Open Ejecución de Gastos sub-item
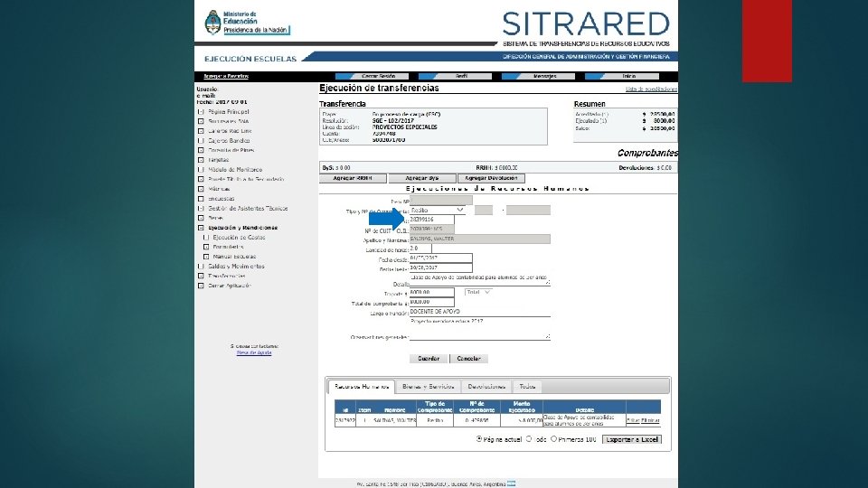Viewport: 868px width, 488px height. pos(239,238)
